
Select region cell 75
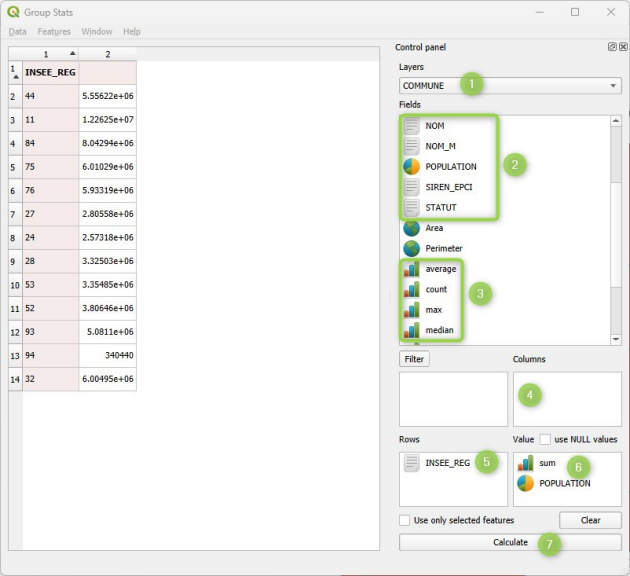point(51,167)
